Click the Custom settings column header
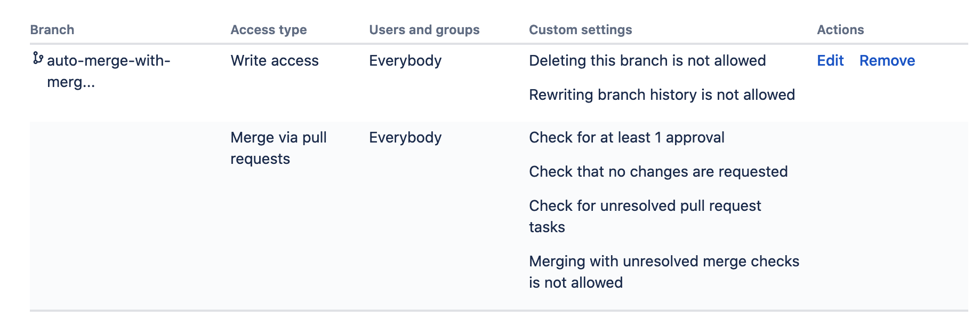The height and width of the screenshot is (316, 980). (x=580, y=29)
